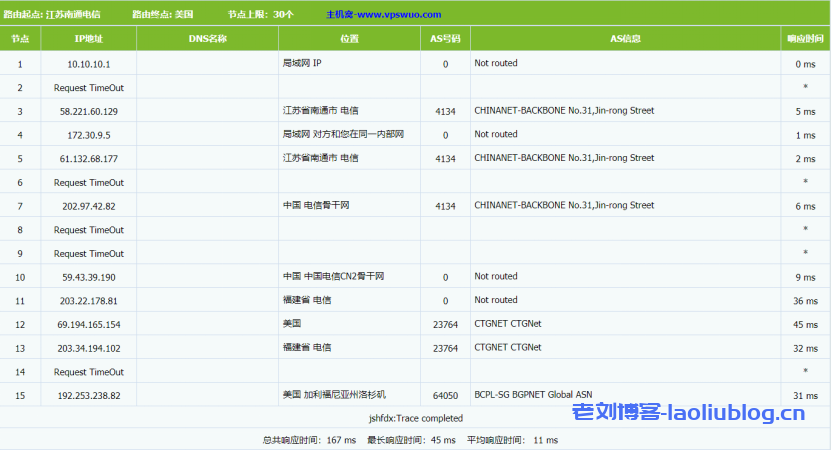The height and width of the screenshot is (450, 831).
Task: Click the 路由起点 江苏南通电信 label
Action: [x=50, y=15]
